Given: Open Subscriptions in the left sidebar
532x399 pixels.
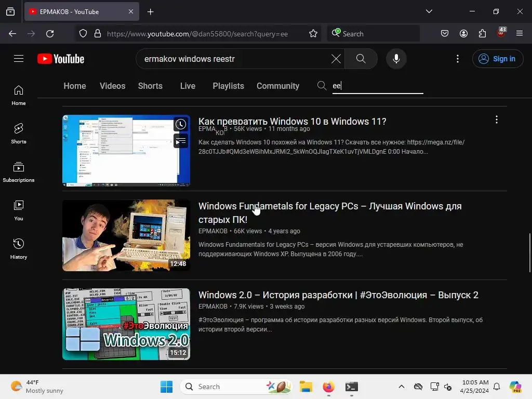Looking at the screenshot, I should (19, 172).
